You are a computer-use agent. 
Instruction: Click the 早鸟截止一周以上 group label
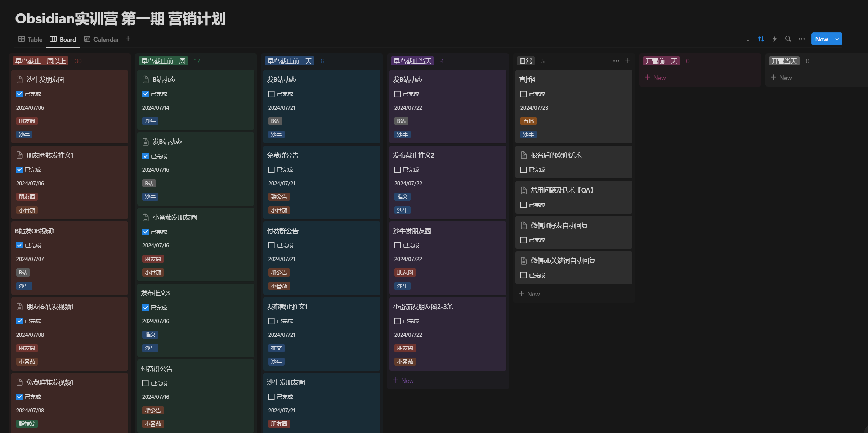(x=41, y=61)
